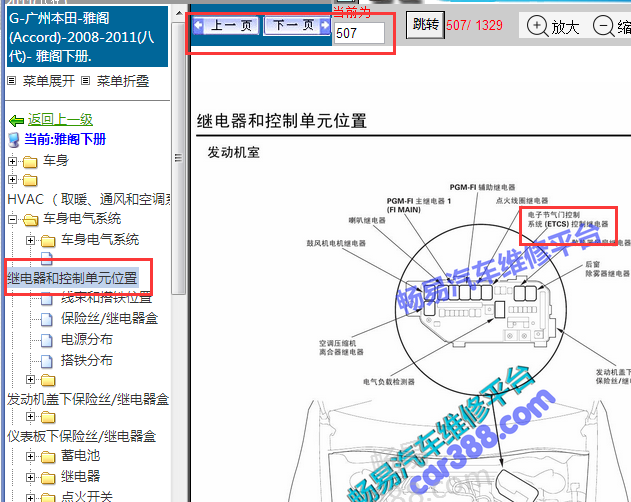The width and height of the screenshot is (631, 502).
Task: Collapse the top-level 车身电气系统 node
Action: click(12, 219)
